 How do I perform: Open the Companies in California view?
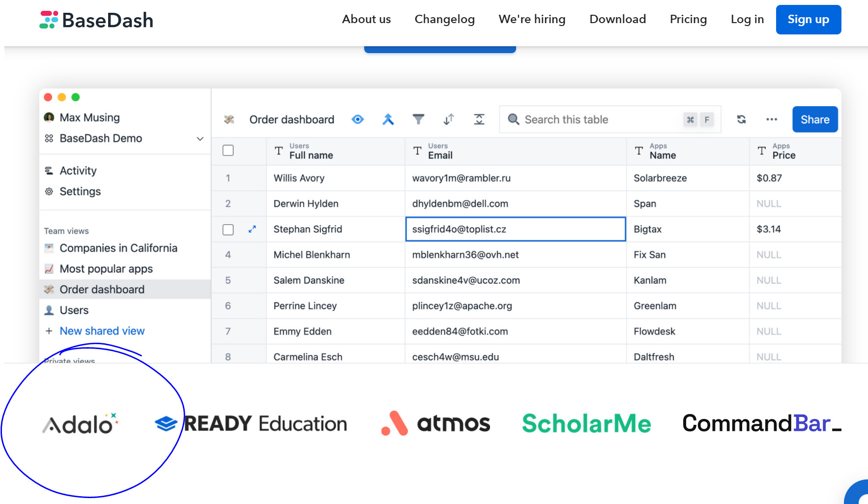click(x=118, y=248)
